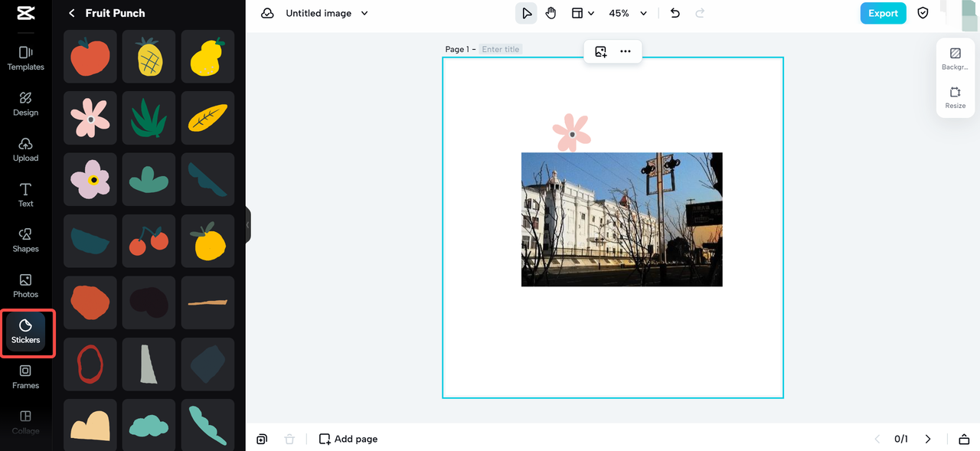Add the pineapple sticker
The width and height of the screenshot is (980, 451).
[149, 57]
